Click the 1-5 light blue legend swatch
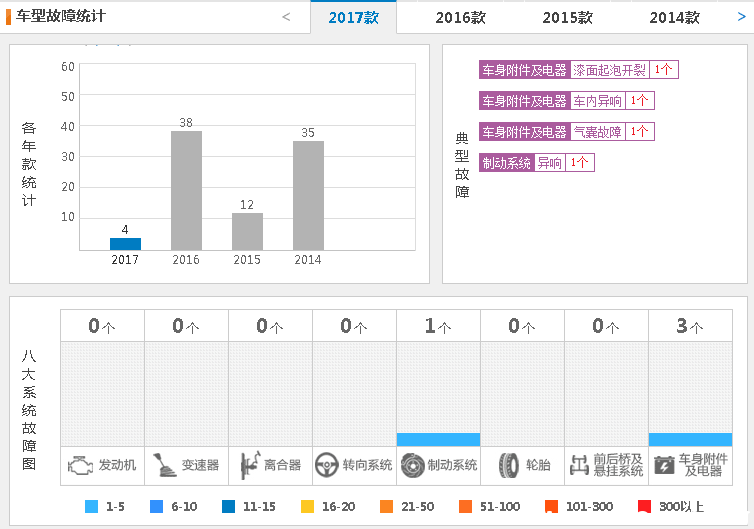Viewport: 754px width, 529px height. pos(92,507)
